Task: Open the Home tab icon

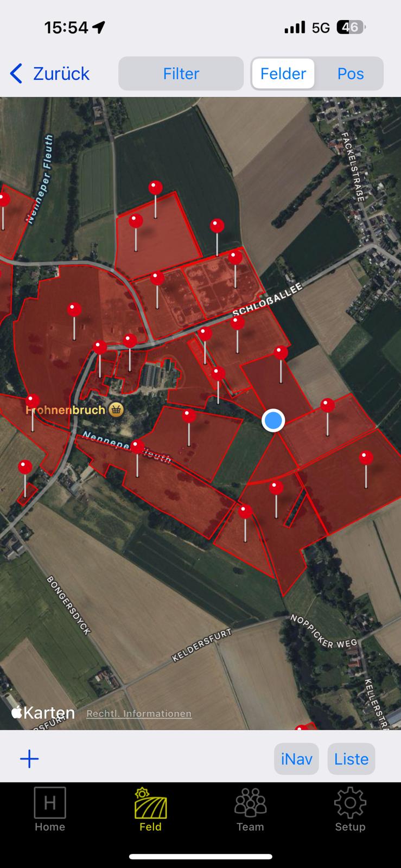Action: (50, 802)
